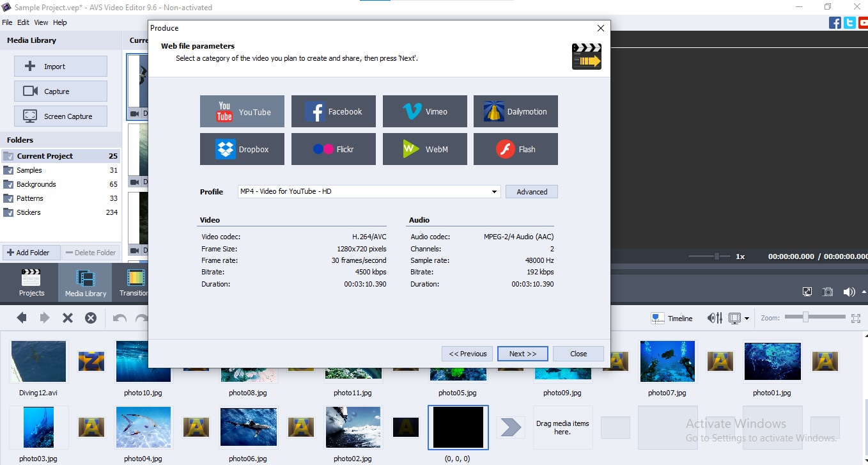The width and height of the screenshot is (868, 465).
Task: Choose the Vimeo upload category
Action: tap(425, 111)
